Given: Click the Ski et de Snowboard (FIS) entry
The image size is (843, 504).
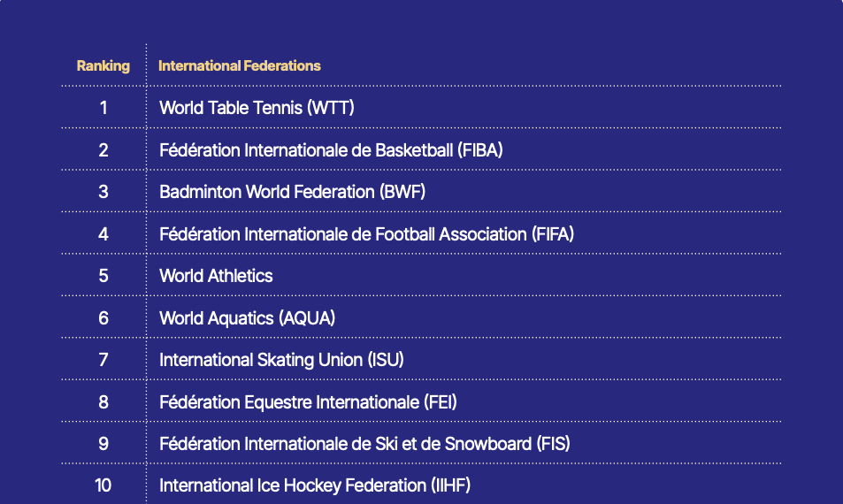Looking at the screenshot, I should coord(364,444).
